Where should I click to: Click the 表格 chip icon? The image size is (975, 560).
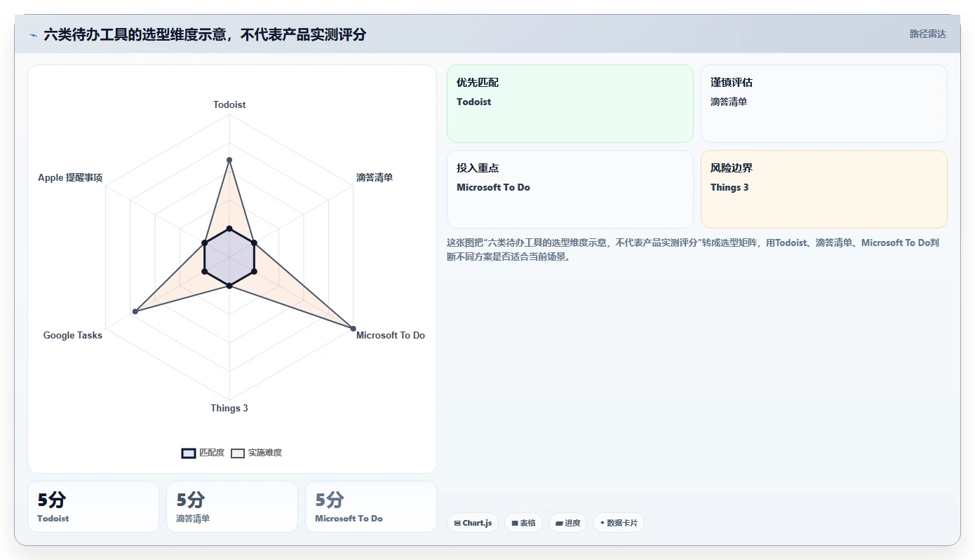tap(514, 523)
